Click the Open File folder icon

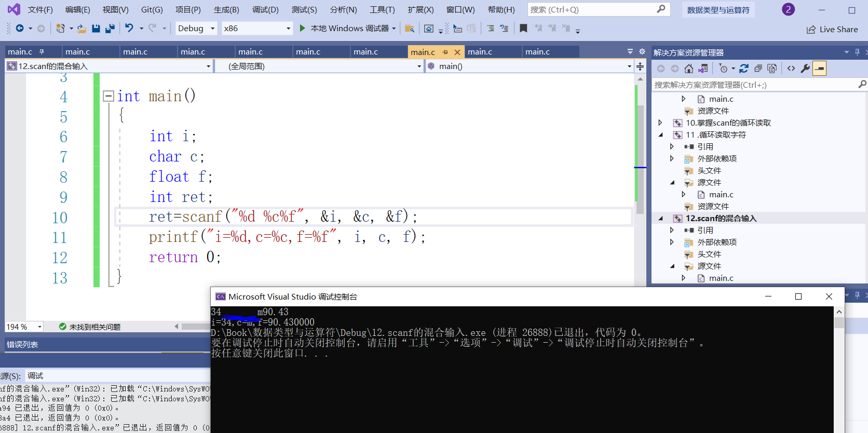(82, 29)
